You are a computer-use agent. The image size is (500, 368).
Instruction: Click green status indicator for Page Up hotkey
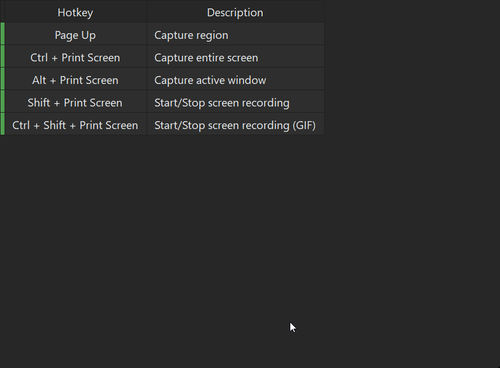click(x=2, y=34)
